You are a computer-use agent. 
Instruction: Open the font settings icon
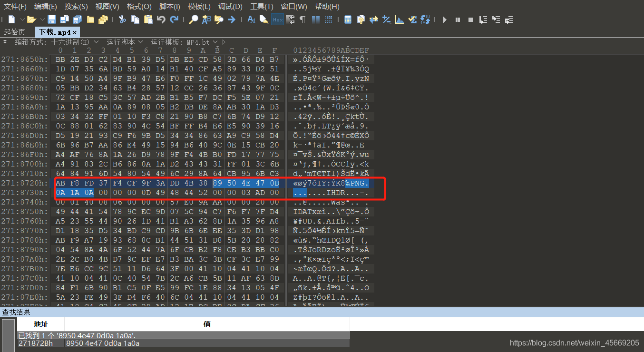(251, 20)
